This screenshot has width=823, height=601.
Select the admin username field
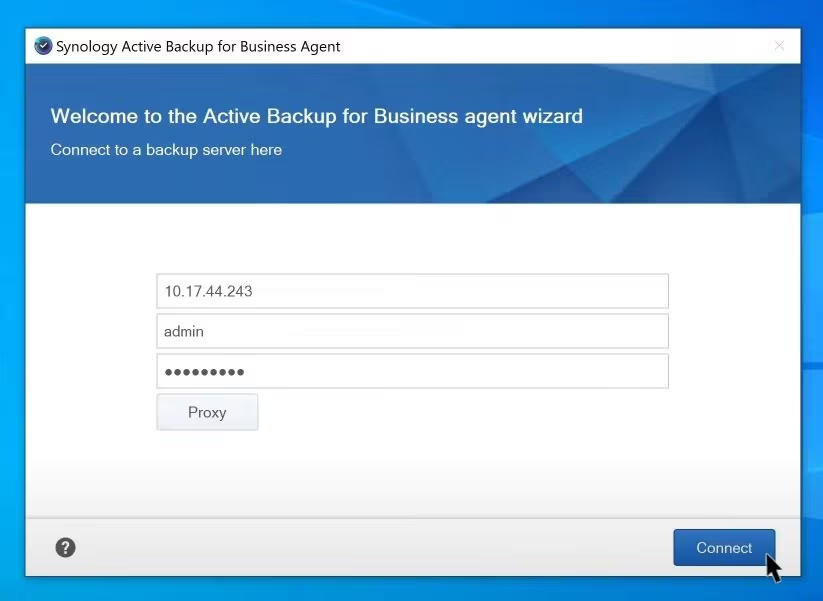pos(413,331)
